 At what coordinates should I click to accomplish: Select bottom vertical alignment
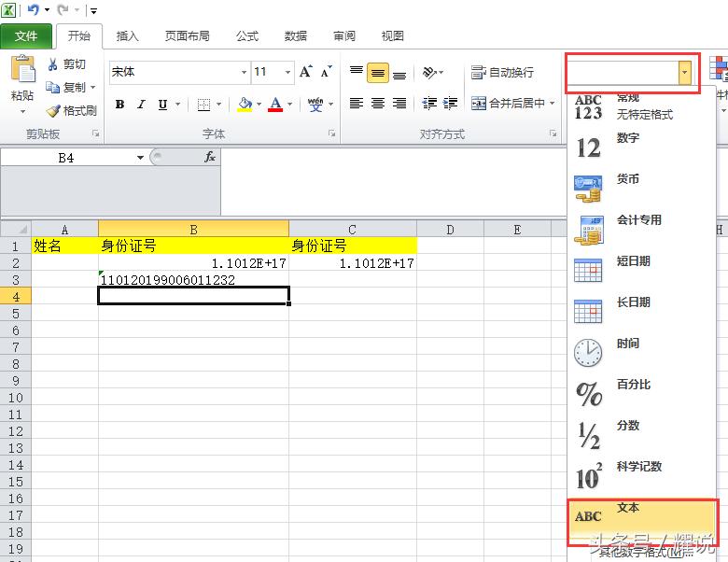coord(399,73)
